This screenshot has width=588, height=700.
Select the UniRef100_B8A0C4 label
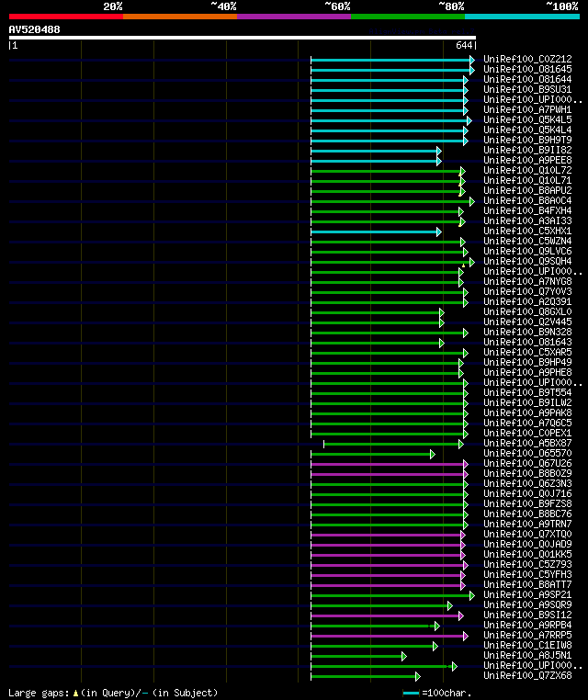pos(527,200)
